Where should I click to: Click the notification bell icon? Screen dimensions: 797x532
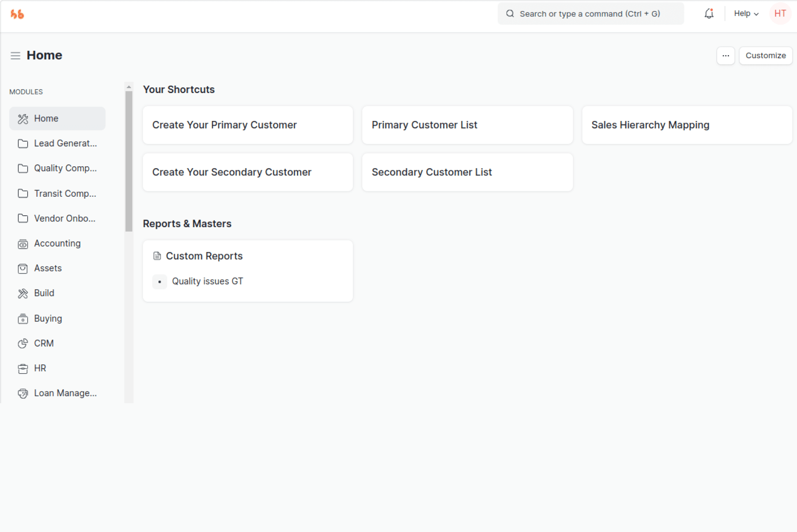(x=709, y=14)
